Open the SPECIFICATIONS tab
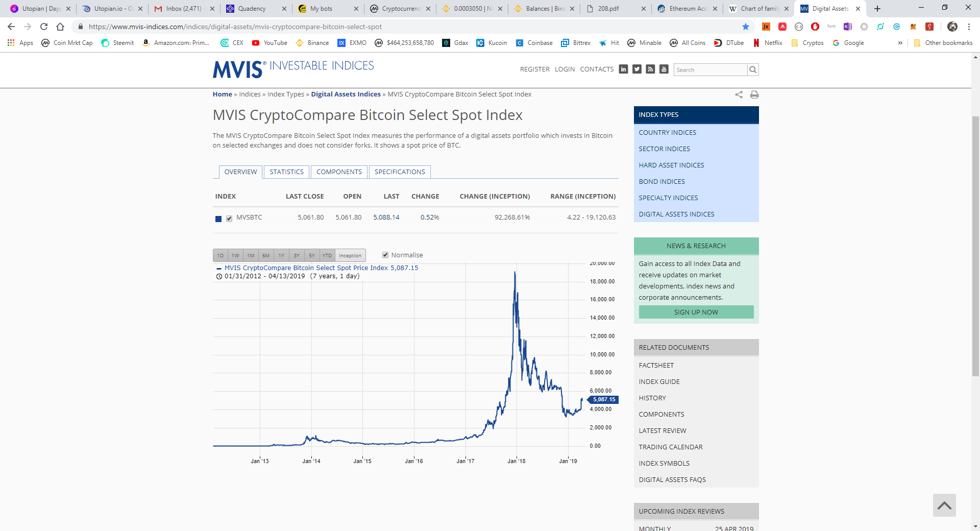The width and height of the screenshot is (980, 531). tap(400, 172)
